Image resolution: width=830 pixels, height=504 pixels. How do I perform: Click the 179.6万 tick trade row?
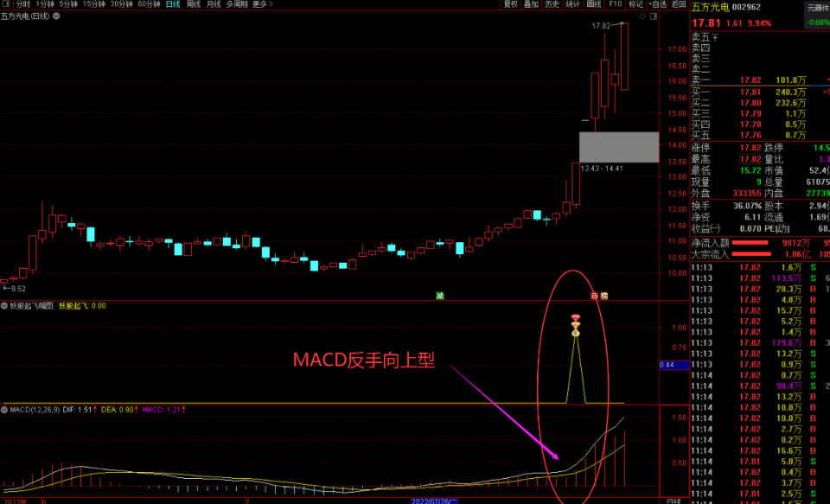(x=760, y=343)
